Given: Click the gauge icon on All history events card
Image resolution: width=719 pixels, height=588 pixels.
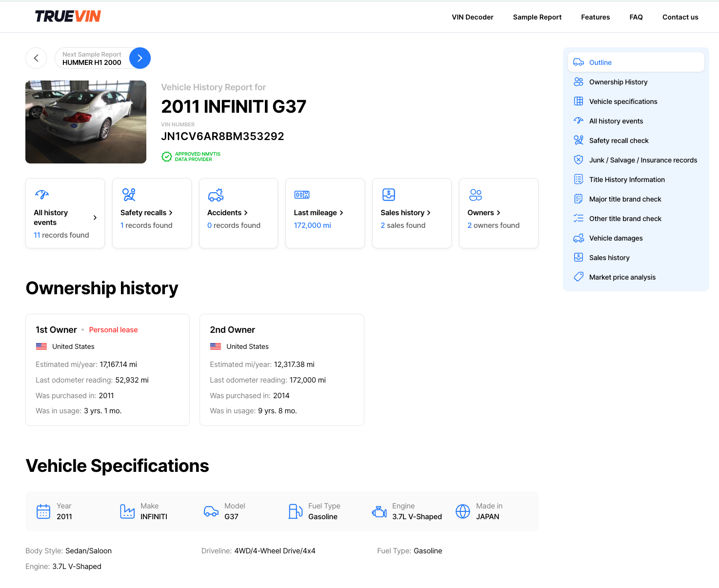Looking at the screenshot, I should [x=42, y=194].
